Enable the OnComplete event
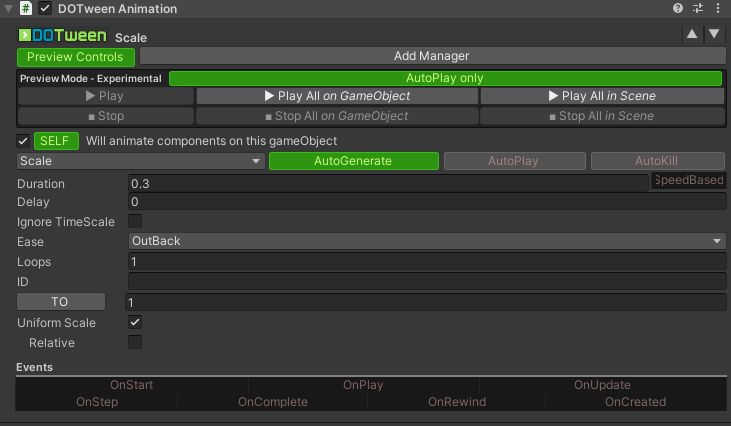 tap(273, 402)
